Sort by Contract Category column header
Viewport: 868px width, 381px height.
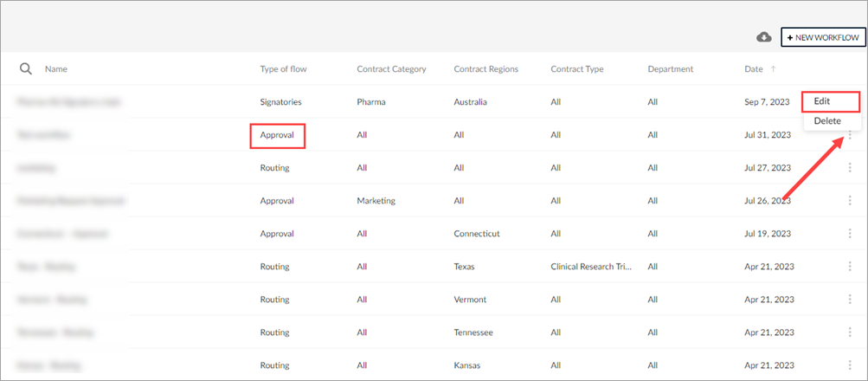click(x=391, y=69)
